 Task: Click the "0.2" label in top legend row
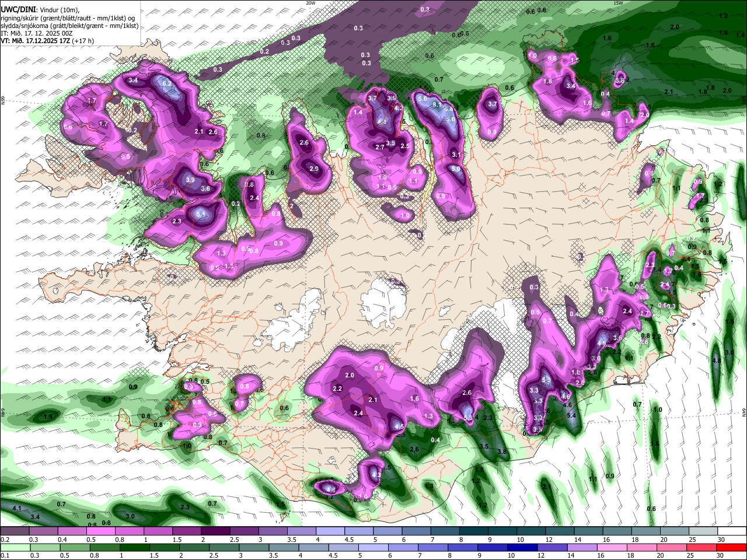[5, 540]
